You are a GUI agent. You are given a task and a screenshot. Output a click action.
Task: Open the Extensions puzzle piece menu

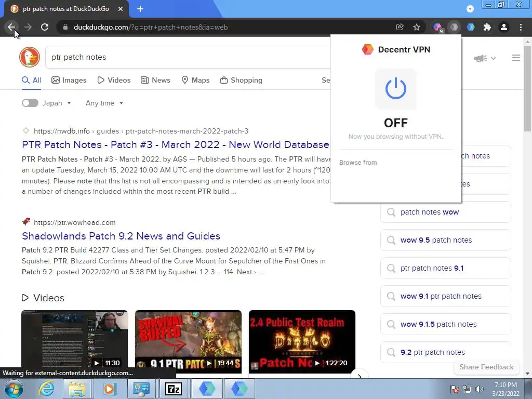point(487,27)
